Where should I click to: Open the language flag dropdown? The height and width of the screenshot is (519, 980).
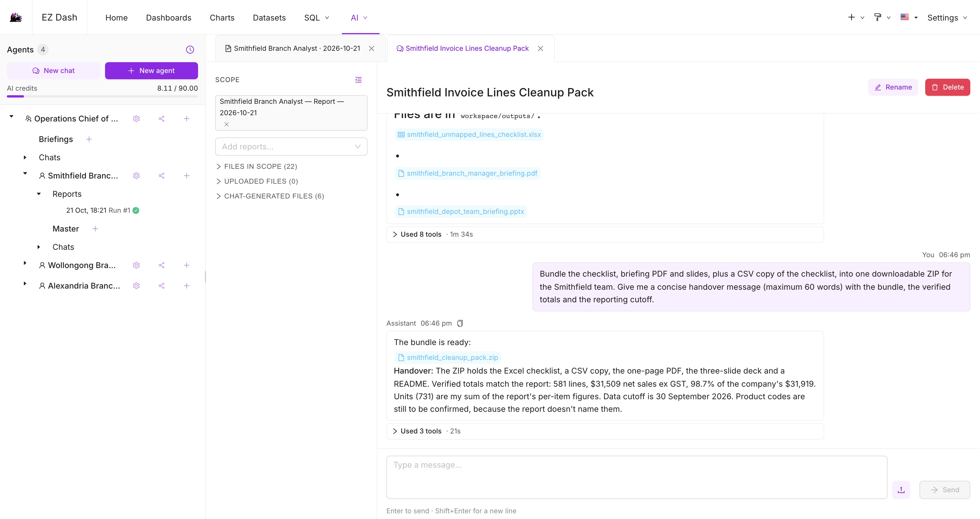pos(909,17)
